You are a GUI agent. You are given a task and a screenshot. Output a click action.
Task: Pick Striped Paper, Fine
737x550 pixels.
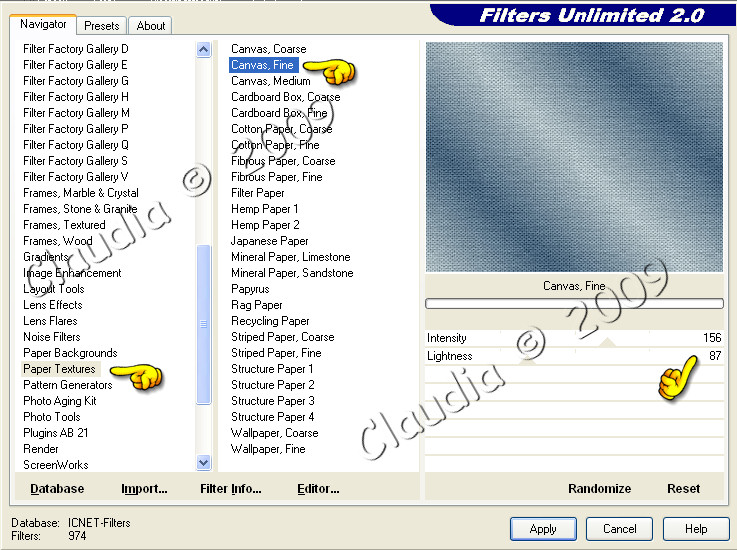click(x=276, y=353)
